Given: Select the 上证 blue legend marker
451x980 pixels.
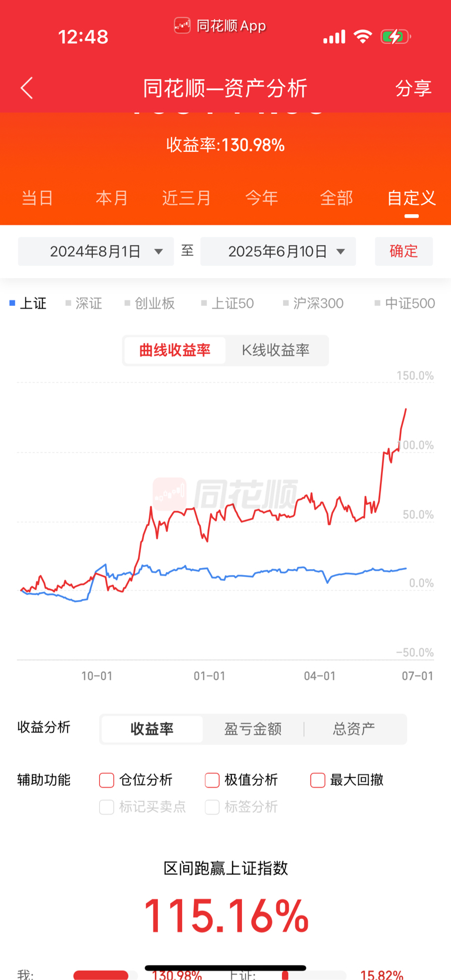Looking at the screenshot, I should [12, 303].
